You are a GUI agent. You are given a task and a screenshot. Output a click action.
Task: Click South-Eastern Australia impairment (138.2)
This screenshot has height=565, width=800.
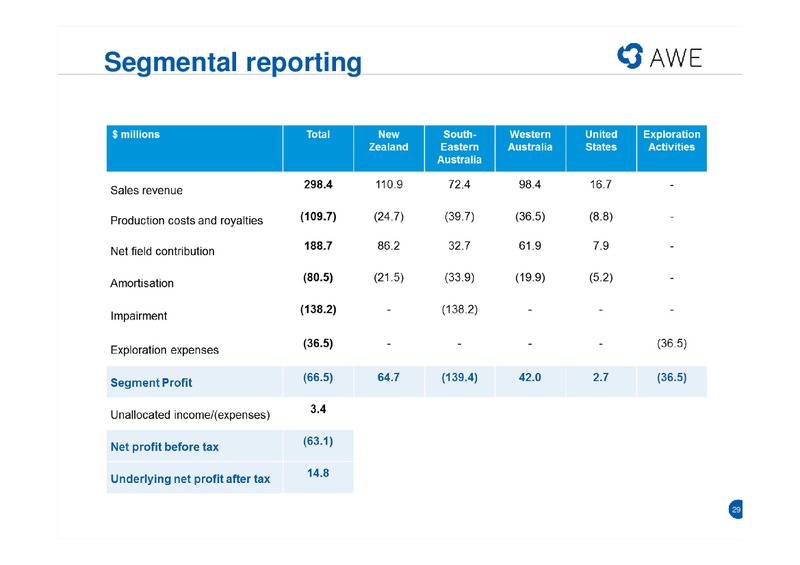coord(459,309)
